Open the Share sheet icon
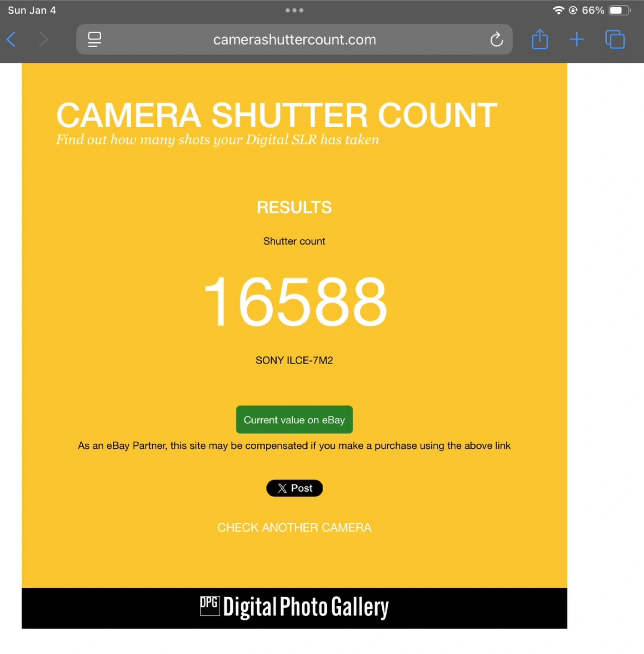The height and width of the screenshot is (654, 644). click(539, 39)
